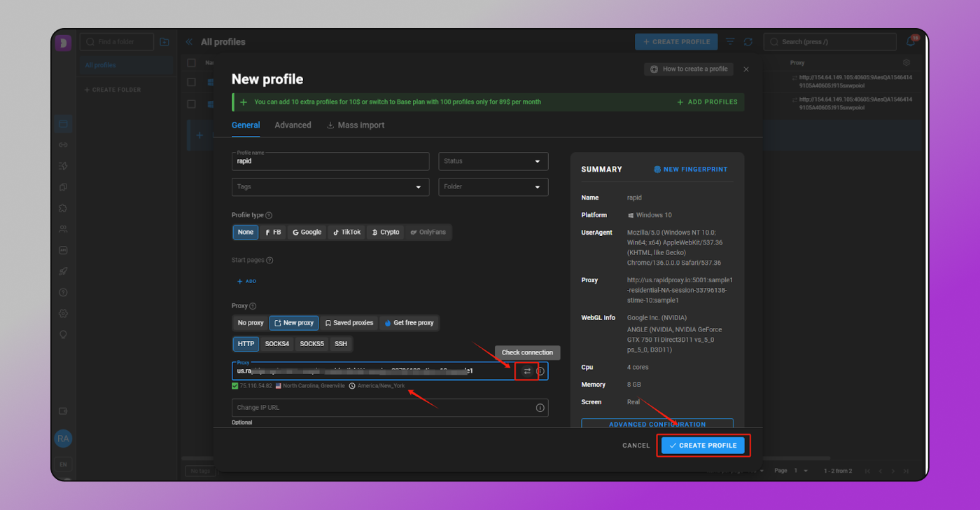Select the TikTok profile type
Viewport: 980px width, 510px height.
pos(346,232)
